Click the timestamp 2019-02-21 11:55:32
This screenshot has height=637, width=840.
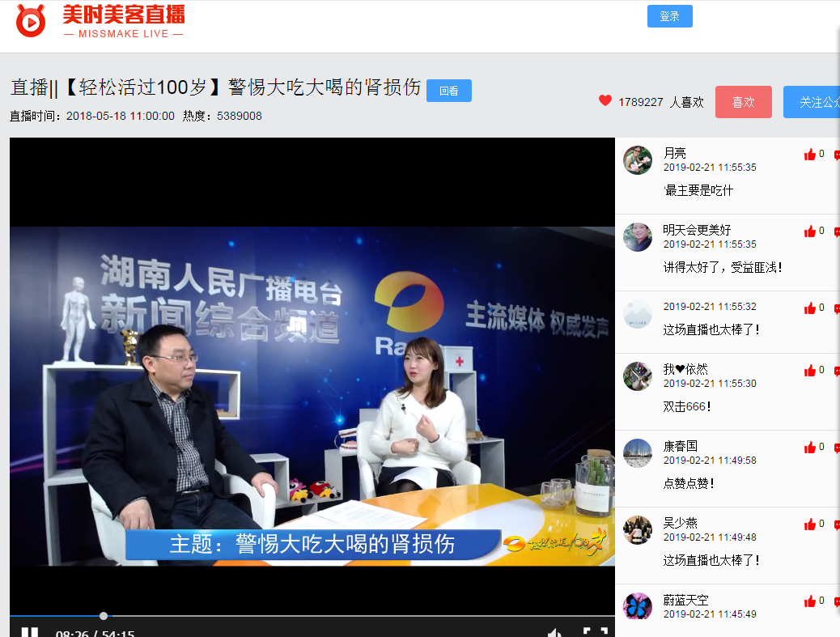click(x=710, y=307)
